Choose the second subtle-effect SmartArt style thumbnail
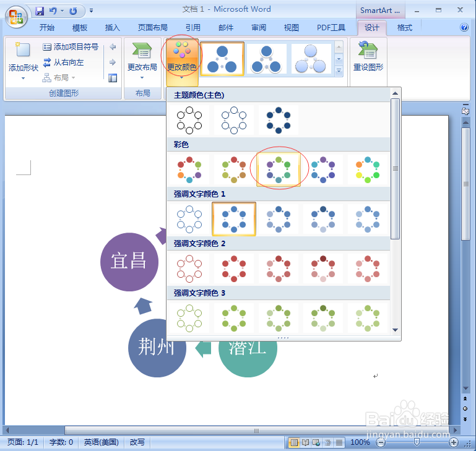476x451 pixels. pos(267,59)
